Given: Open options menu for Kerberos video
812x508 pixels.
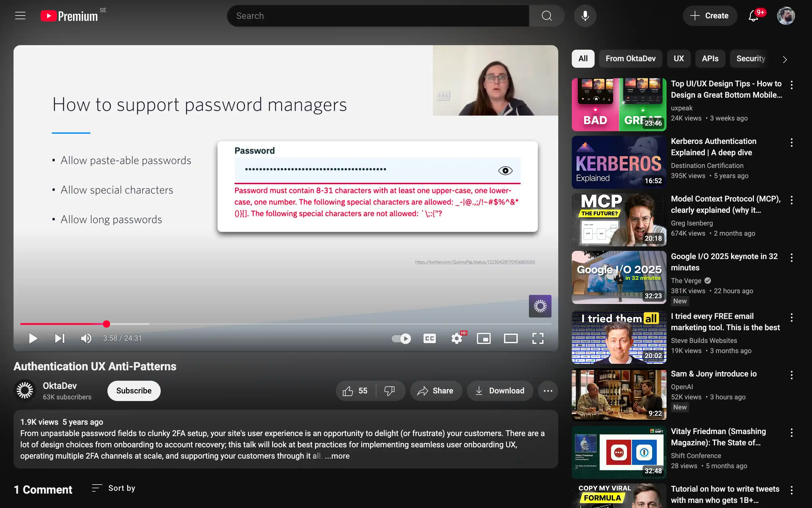Looking at the screenshot, I should click(x=791, y=143).
